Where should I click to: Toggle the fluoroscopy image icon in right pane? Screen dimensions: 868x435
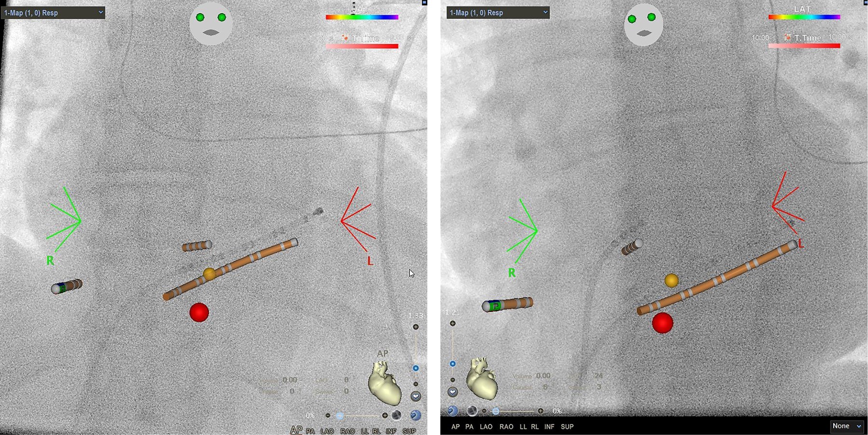point(472,410)
